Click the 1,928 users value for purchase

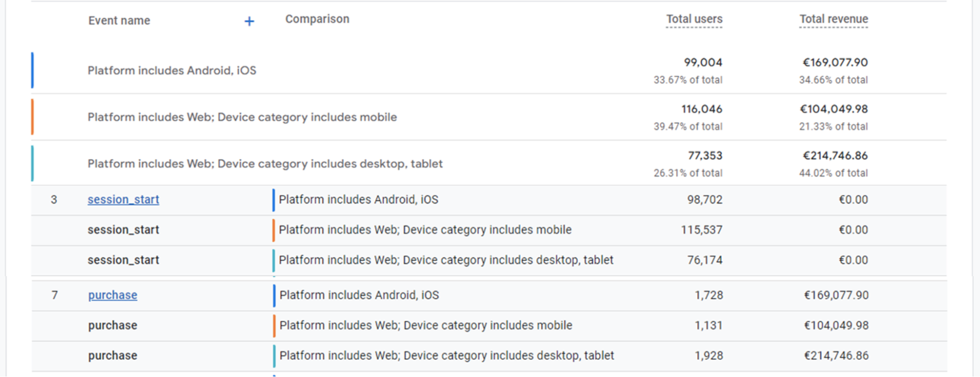pos(708,355)
